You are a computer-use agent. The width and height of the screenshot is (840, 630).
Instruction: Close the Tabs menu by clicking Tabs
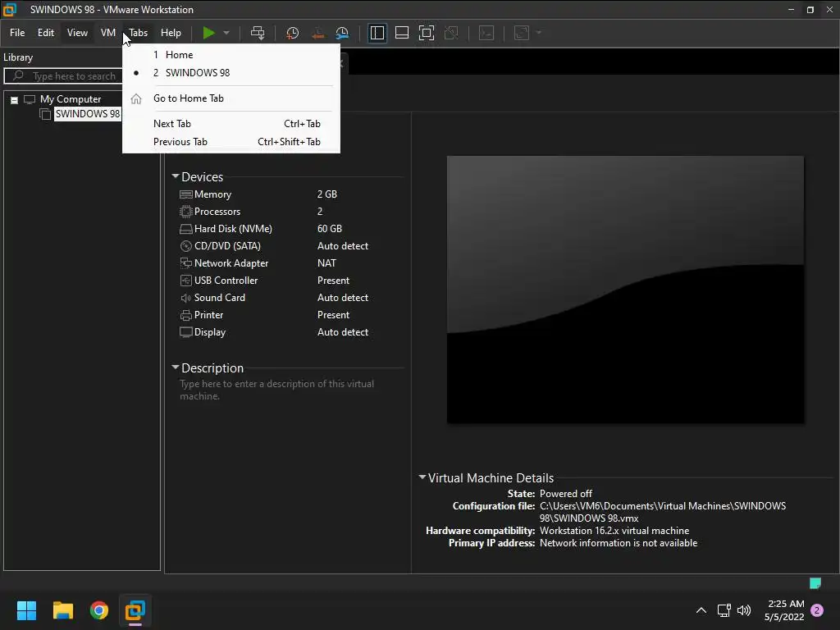point(138,33)
